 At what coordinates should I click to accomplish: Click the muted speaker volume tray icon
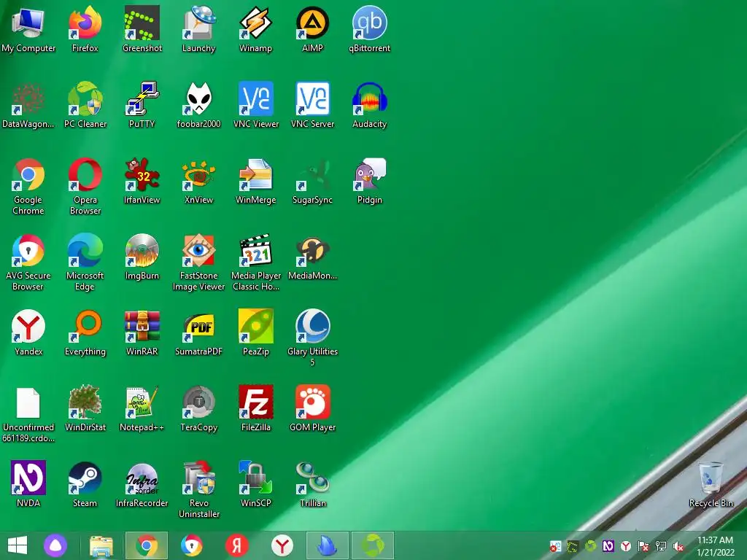click(678, 546)
